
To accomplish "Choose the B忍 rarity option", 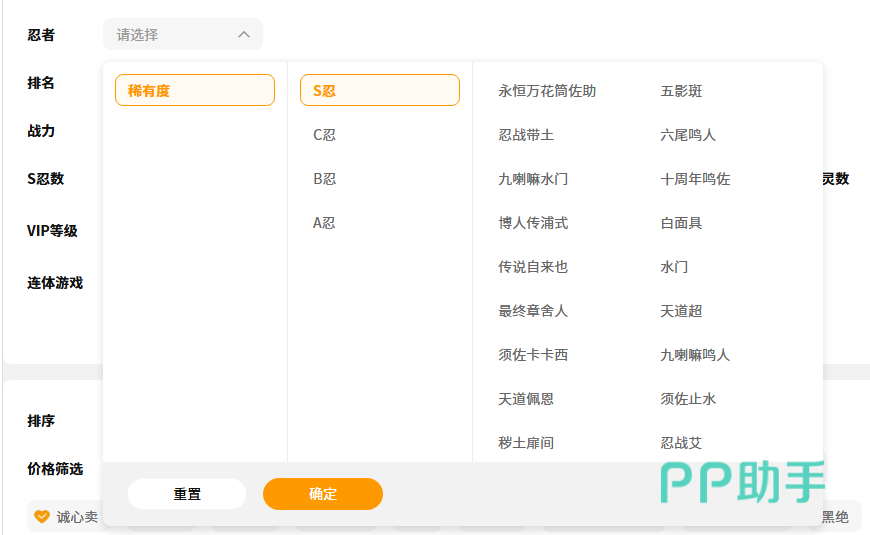I will 325,179.
